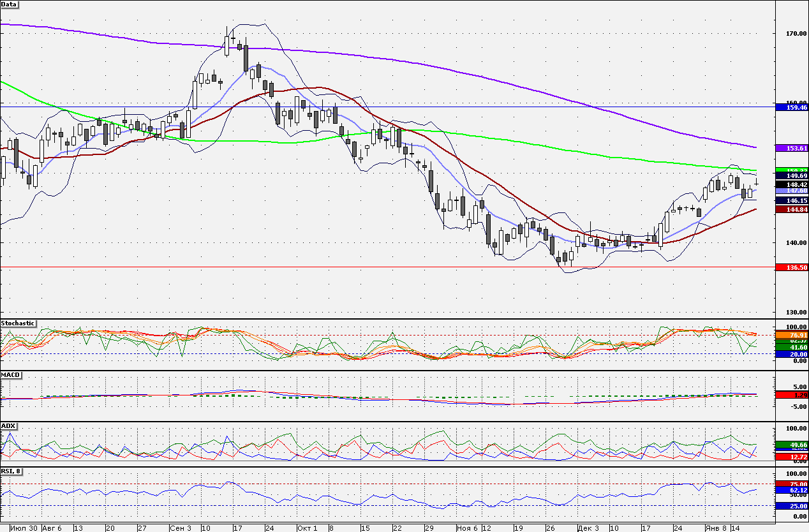Viewport: 809px width, 532px height.
Task: Click the red 136.50 support level tag
Action: point(791,267)
